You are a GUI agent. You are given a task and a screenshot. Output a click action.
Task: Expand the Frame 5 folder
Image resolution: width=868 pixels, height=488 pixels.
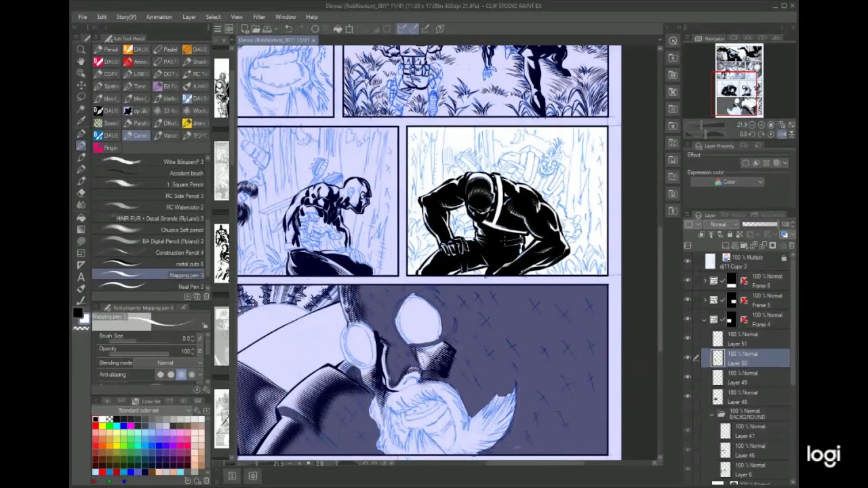point(705,300)
